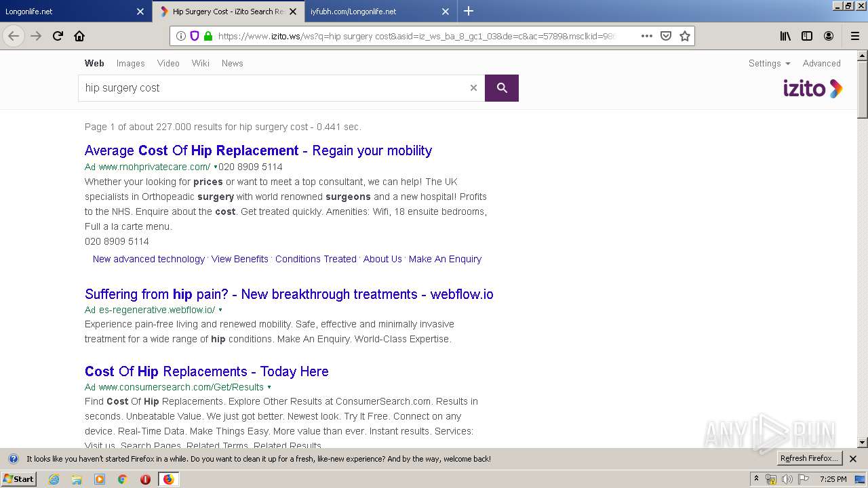Show site information icon in address bar

[x=181, y=36]
